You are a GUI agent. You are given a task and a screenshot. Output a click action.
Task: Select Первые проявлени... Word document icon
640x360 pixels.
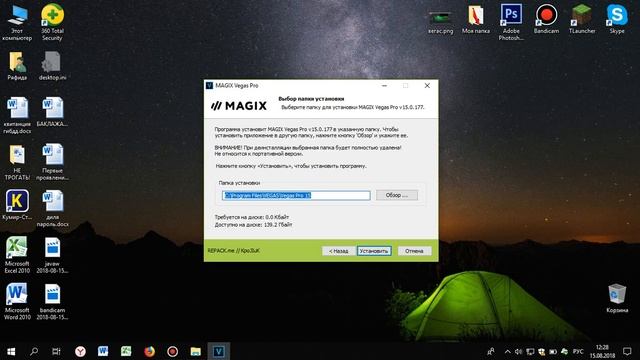tap(52, 162)
